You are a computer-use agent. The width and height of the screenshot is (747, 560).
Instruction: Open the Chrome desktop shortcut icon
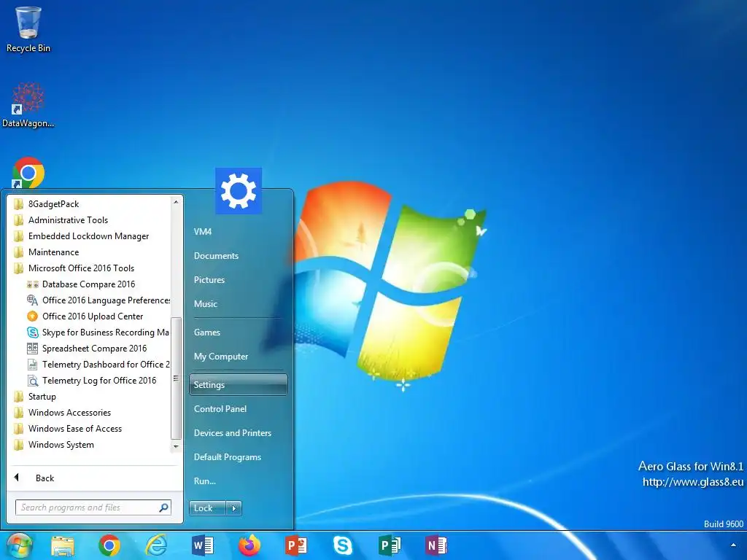tap(28, 172)
